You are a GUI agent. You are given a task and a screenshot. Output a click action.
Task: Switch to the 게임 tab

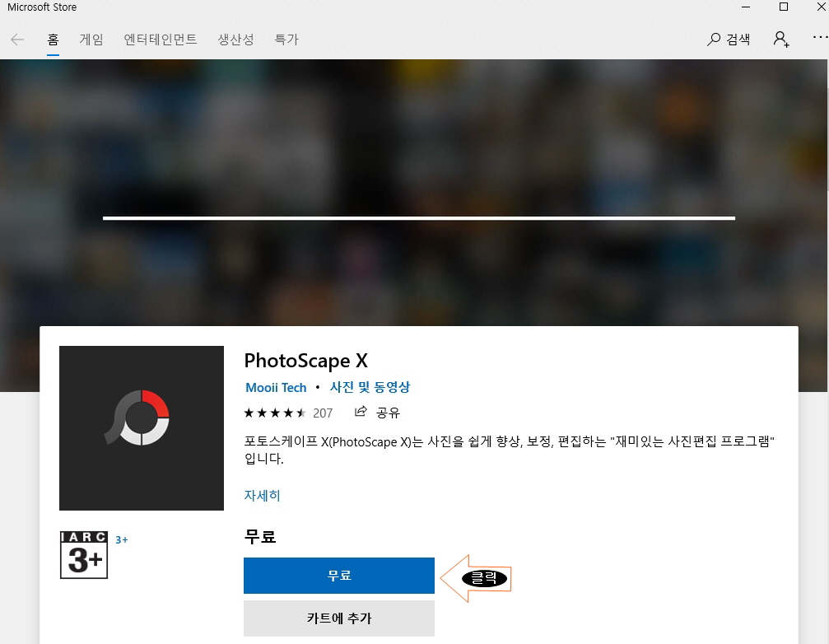click(91, 40)
